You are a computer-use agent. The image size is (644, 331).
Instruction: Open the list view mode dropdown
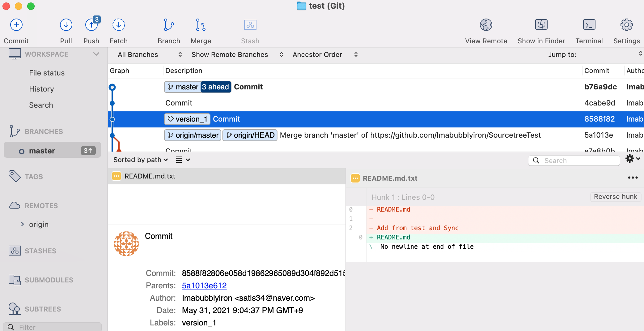click(183, 160)
